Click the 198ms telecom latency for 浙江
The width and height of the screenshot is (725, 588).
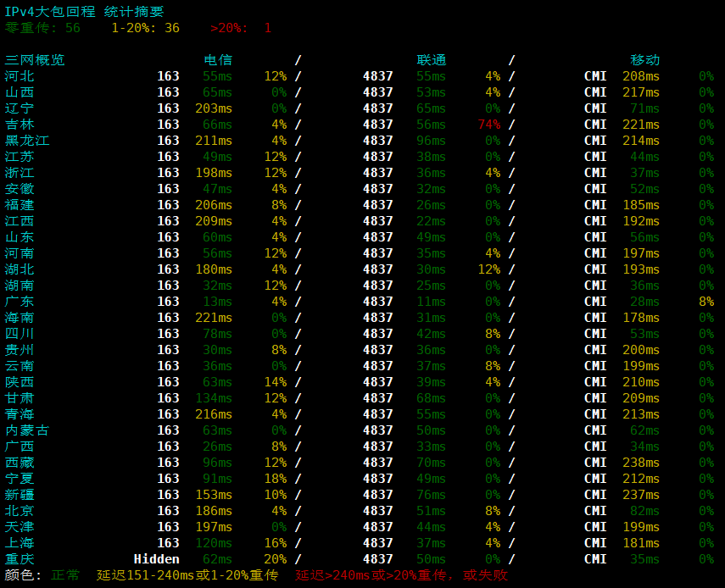point(214,173)
